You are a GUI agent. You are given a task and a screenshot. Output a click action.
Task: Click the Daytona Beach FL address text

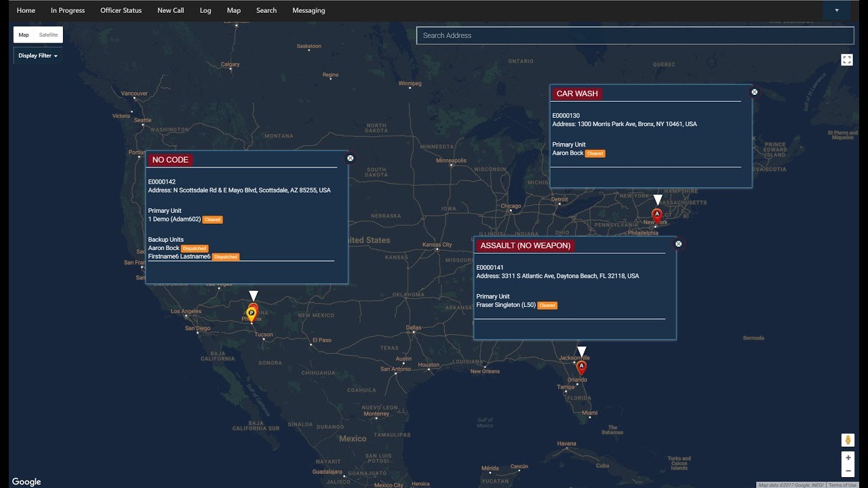coord(557,276)
